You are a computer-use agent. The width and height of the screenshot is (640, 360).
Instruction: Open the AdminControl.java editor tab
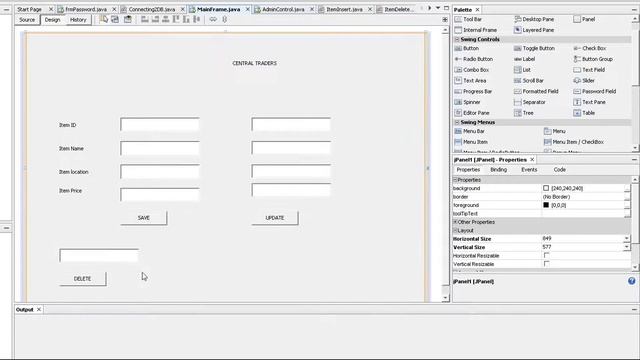tap(283, 9)
